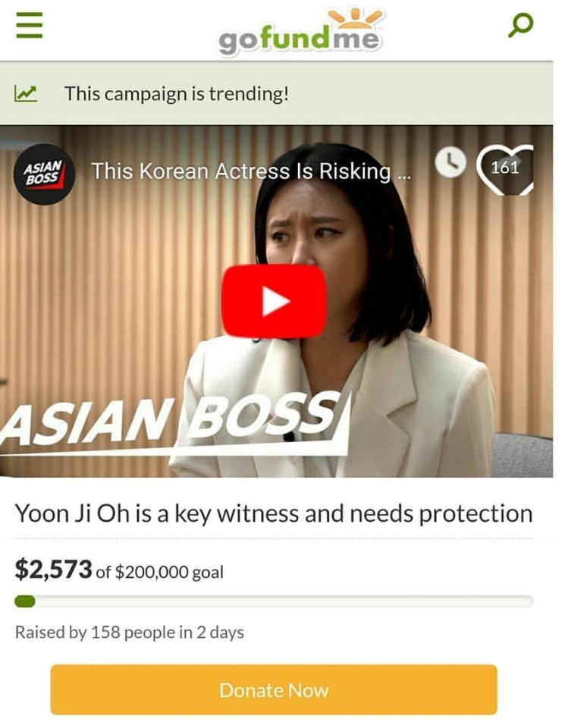Click 'Raised by 158 people in 2 days'
Viewport: 562px width, 728px height.
(130, 632)
